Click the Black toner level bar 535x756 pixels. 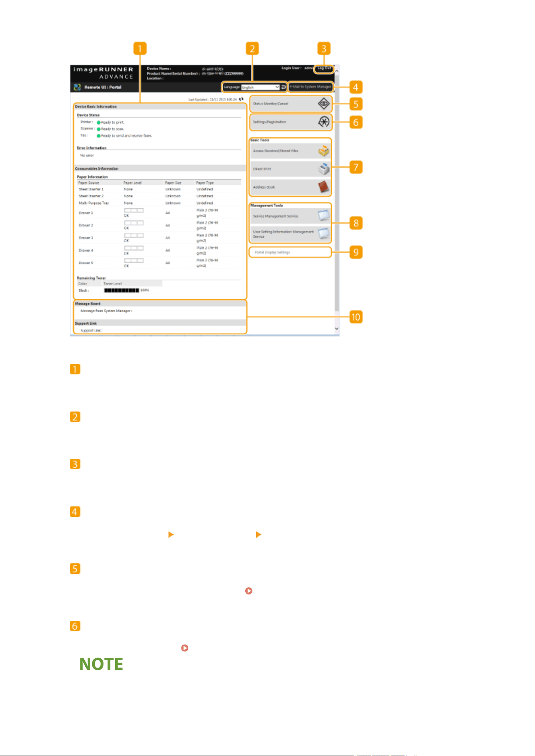122,290
